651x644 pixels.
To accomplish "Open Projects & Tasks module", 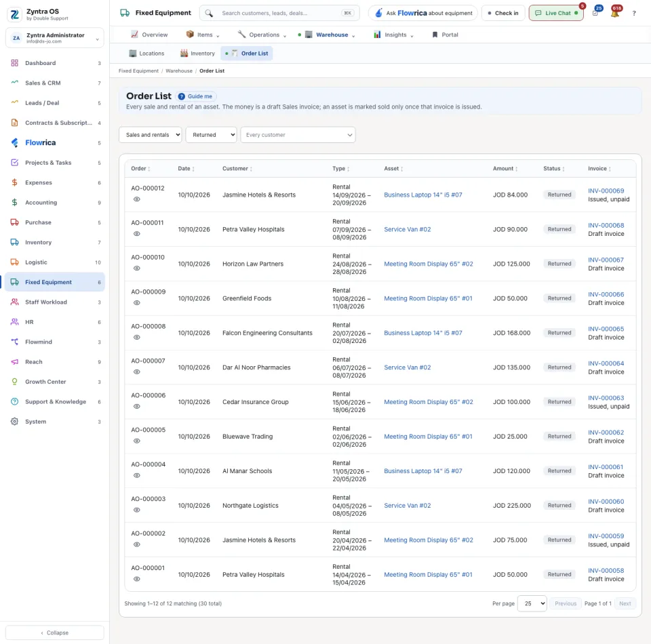I will [55, 163].
